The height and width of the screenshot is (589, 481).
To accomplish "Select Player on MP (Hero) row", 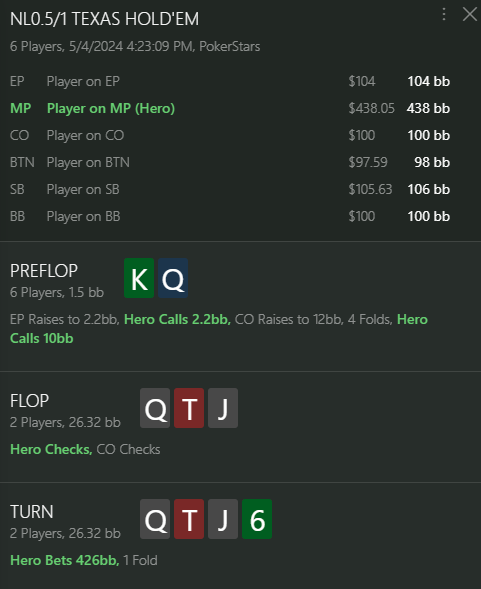I will click(230, 108).
